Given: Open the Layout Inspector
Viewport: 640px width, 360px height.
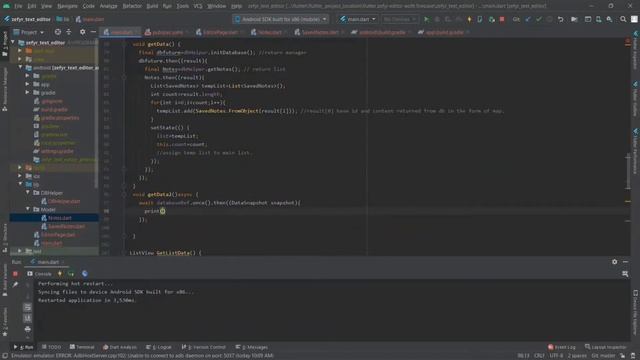Looking at the screenshot, I should pyautogui.click(x=606, y=347).
